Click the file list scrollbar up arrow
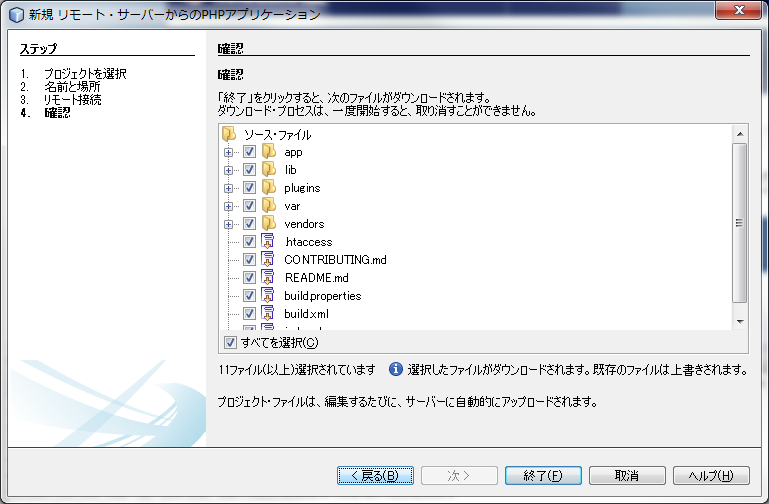 (x=740, y=134)
